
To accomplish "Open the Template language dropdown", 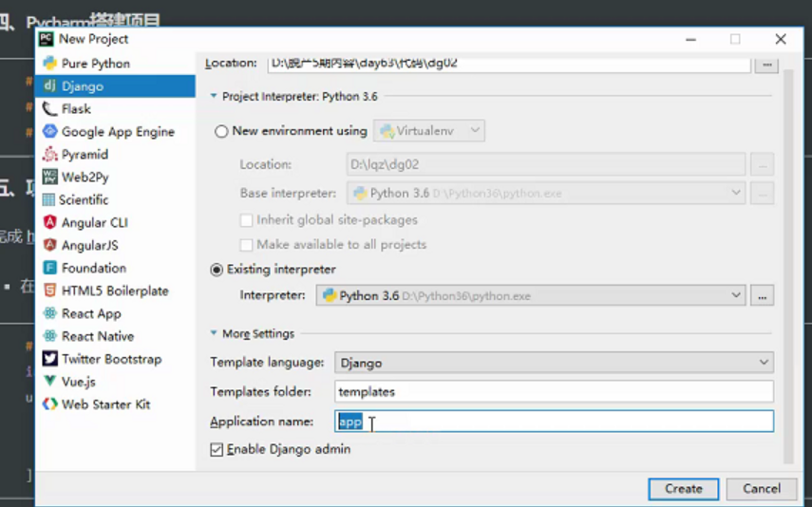I will click(554, 363).
